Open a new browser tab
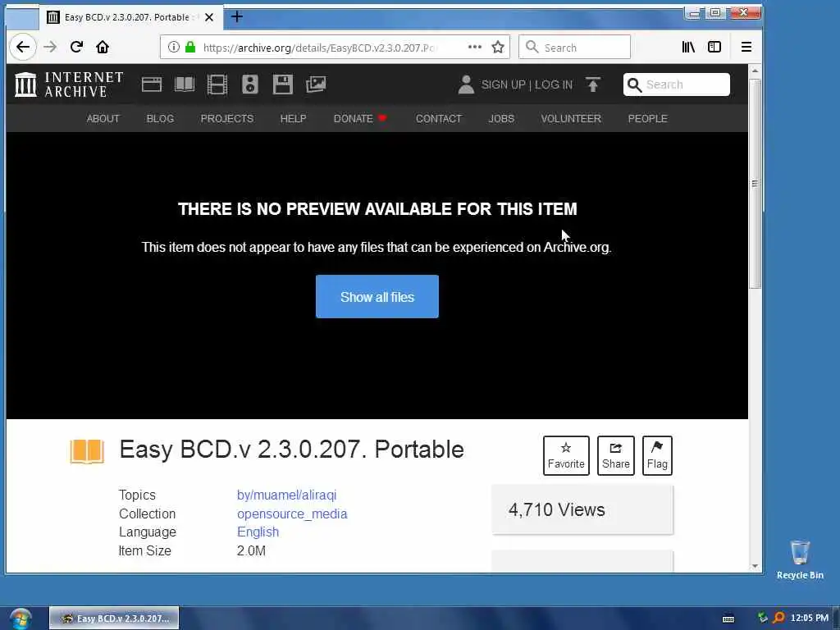Image resolution: width=840 pixels, height=630 pixels. point(237,17)
